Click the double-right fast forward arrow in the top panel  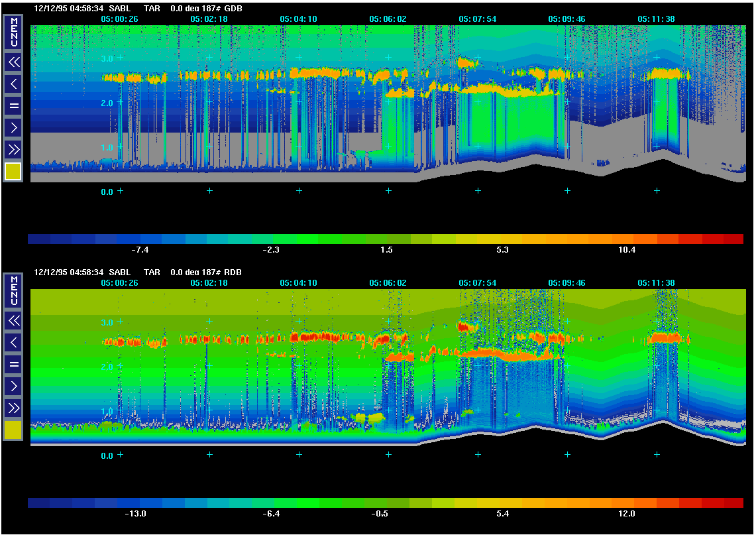(13, 149)
